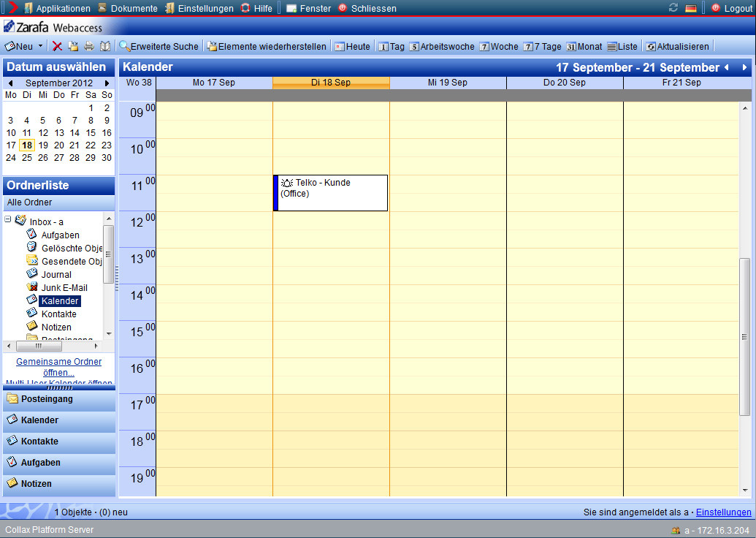This screenshot has width=756, height=538.
Task: Open Erweiterte Suche
Action: 159,46
